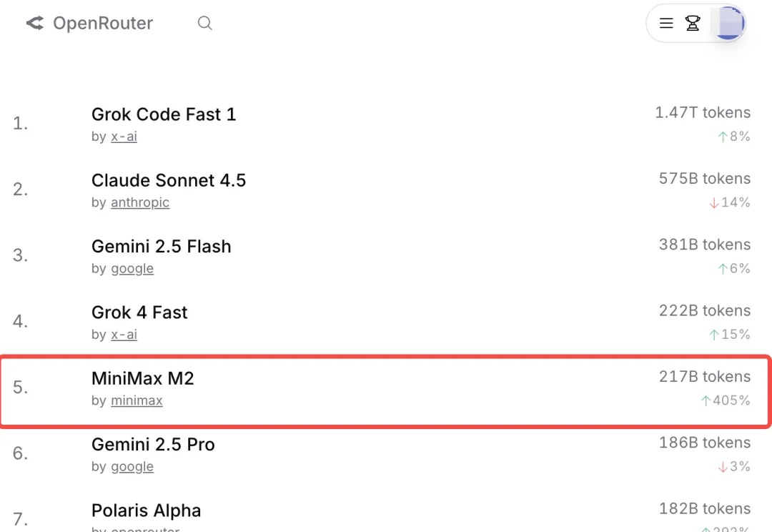Open the Grok Code Fast 1 model
The width and height of the screenshot is (772, 532).
coord(164,114)
